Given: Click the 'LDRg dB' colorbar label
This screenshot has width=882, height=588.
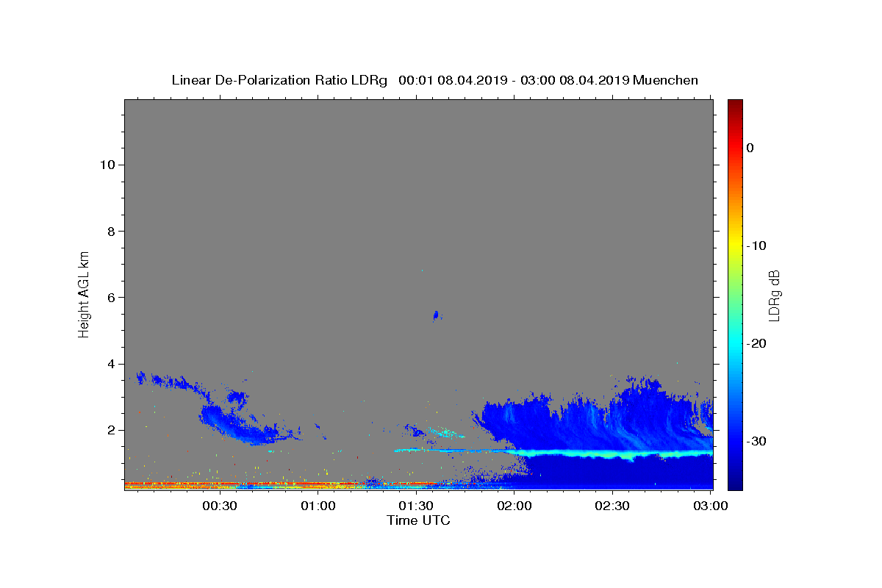Looking at the screenshot, I should (x=774, y=295).
